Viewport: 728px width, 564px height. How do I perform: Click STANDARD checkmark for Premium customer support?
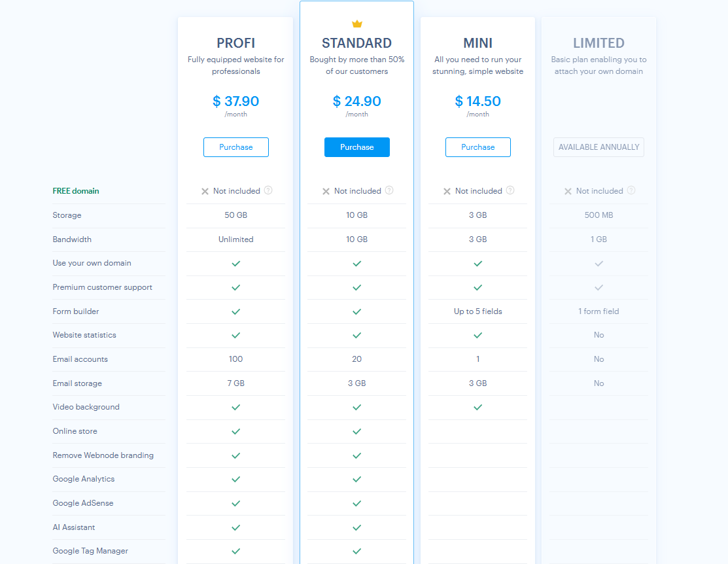[357, 288]
